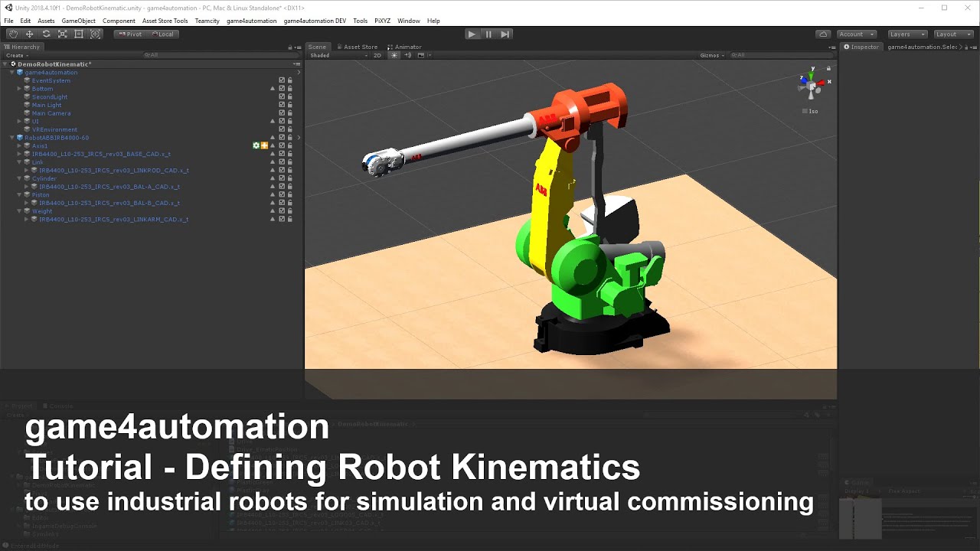Open the Shaded draw mode dropdown
Image resolution: width=980 pixels, height=551 pixels.
coord(338,55)
